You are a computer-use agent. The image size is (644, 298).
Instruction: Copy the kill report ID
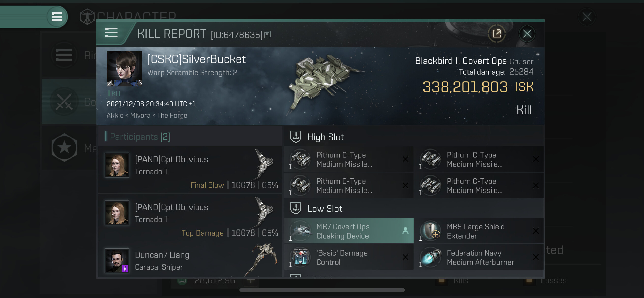coord(267,34)
